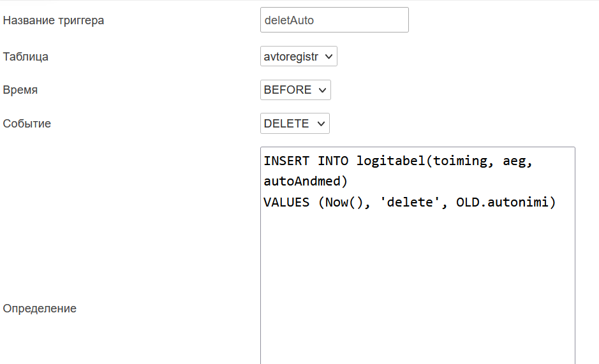599x364 pixels.
Task: Click the chevron arrow on DELETE select
Action: (321, 124)
